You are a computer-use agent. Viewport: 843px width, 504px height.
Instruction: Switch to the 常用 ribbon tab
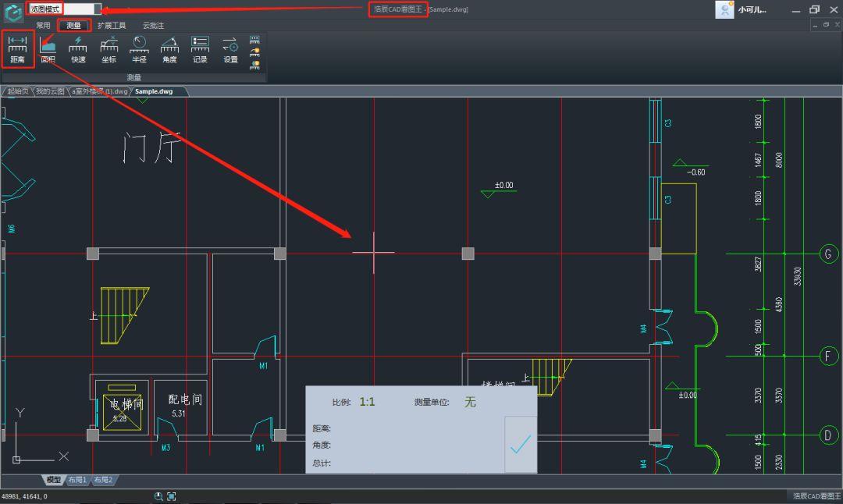pyautogui.click(x=43, y=25)
